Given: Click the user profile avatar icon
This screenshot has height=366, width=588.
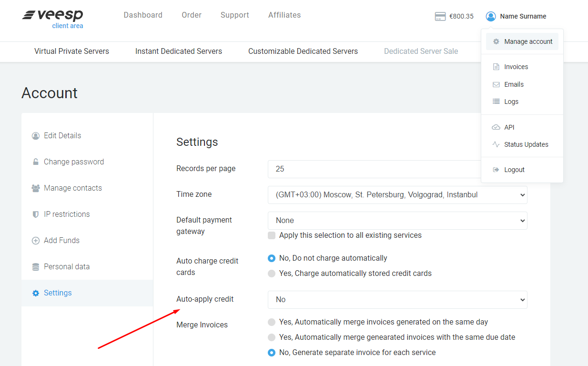Looking at the screenshot, I should coord(491,17).
